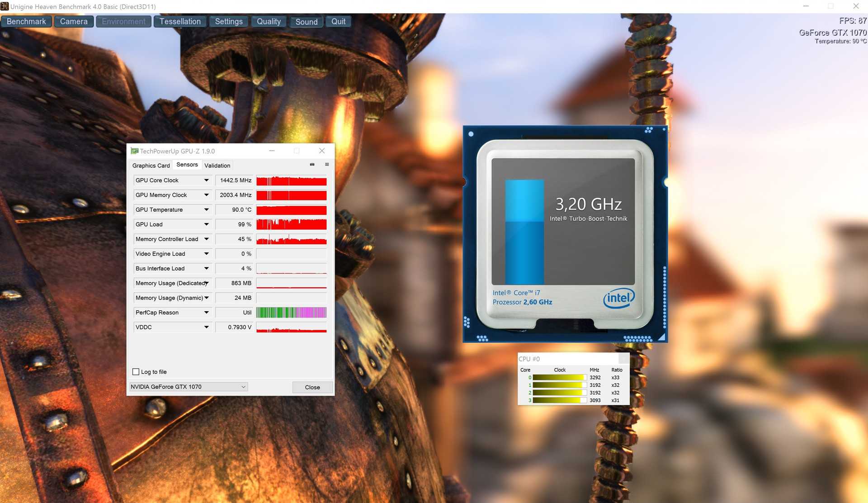Click the Intel logo on the CPU widget
The height and width of the screenshot is (503, 868).
(619, 298)
